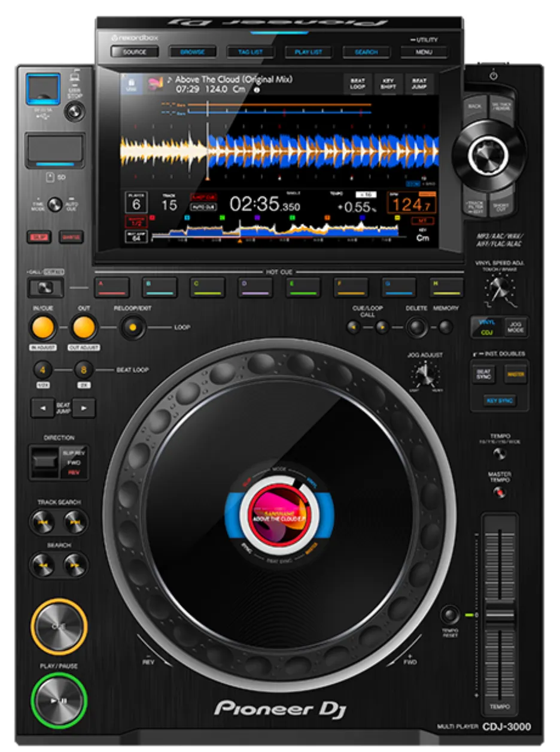Image resolution: width=560 pixels, height=752 pixels.
Task: Click the power button icon
Action: click(493, 77)
